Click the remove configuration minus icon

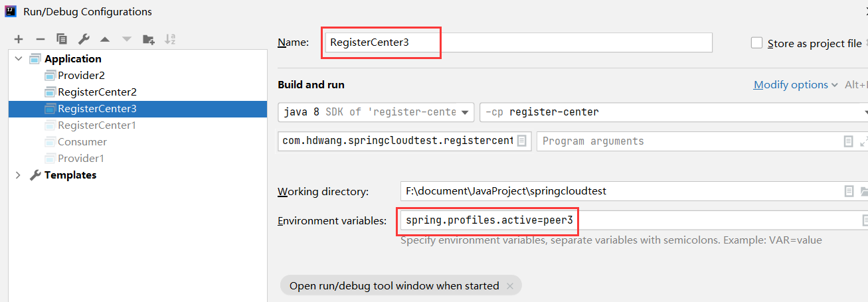pyautogui.click(x=40, y=39)
